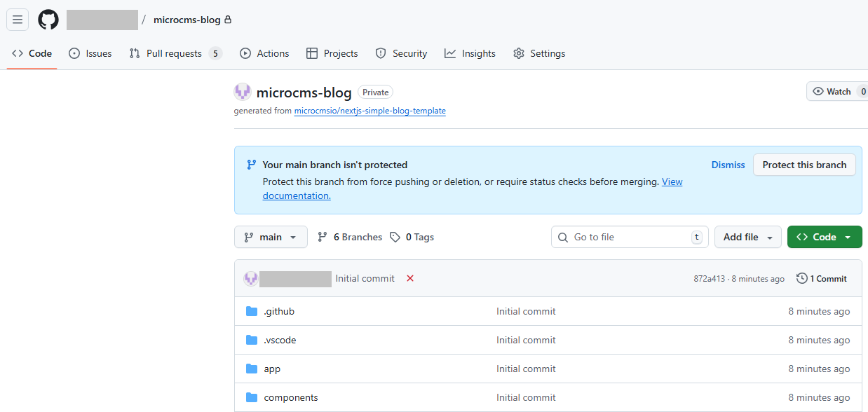Click the .github folder icon

pos(252,311)
